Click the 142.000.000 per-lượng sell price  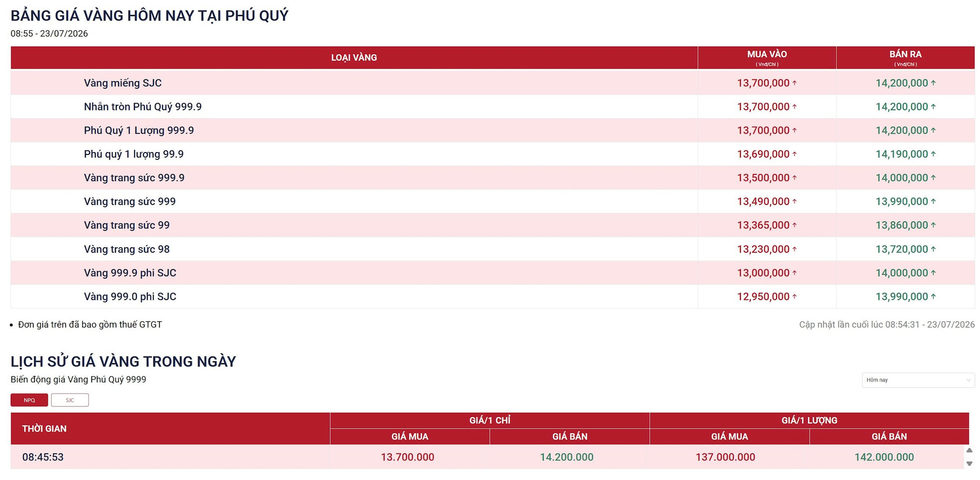884,457
